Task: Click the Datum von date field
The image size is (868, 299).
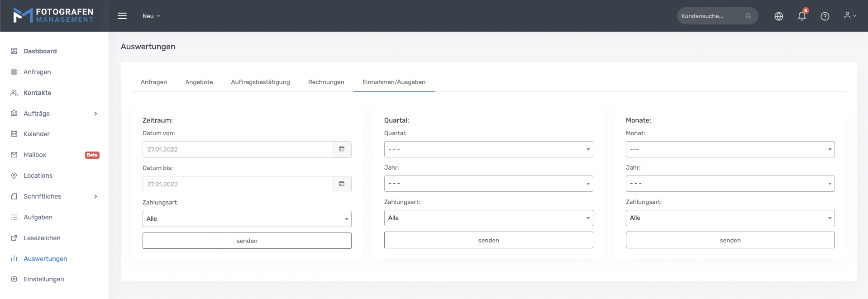Action: pyautogui.click(x=237, y=149)
